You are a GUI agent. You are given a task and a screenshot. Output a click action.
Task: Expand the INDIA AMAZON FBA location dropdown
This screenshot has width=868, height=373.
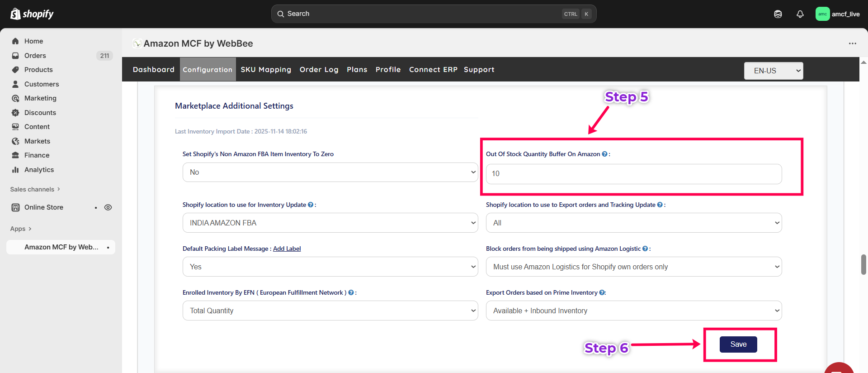point(330,223)
